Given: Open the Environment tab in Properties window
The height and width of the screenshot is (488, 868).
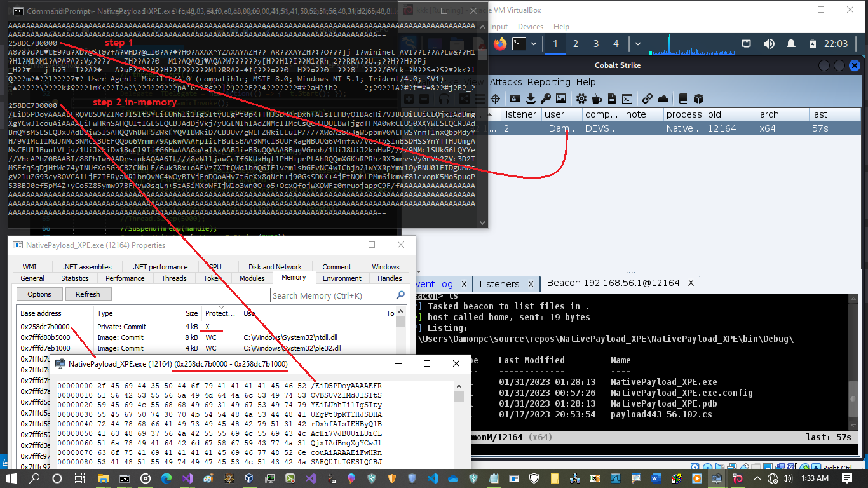Looking at the screenshot, I should pos(342,278).
